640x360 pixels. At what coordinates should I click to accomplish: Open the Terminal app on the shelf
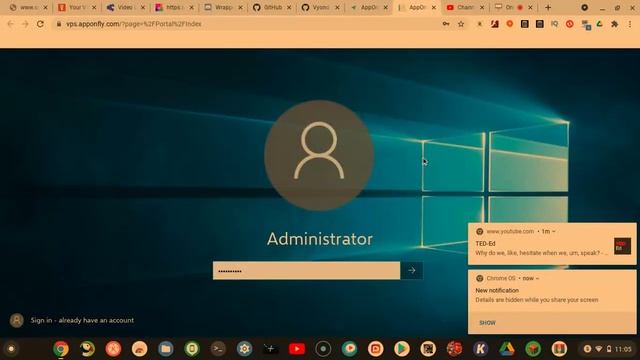click(218, 349)
